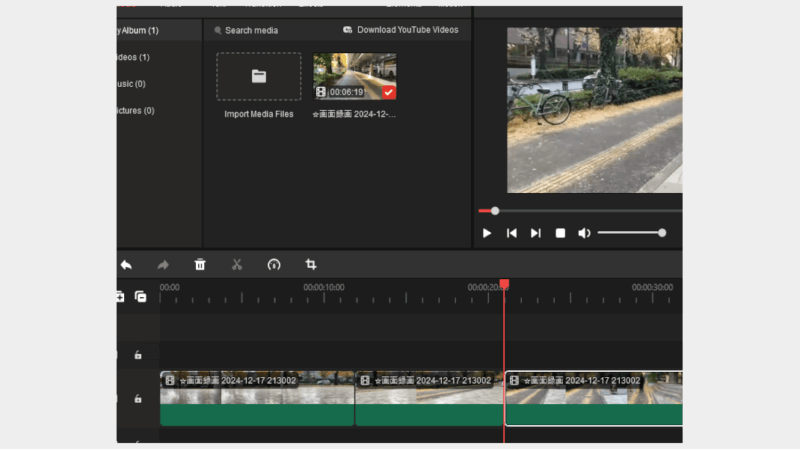This screenshot has height=449, width=800.
Task: Select the third highlighted timeline clip
Action: coord(594,398)
